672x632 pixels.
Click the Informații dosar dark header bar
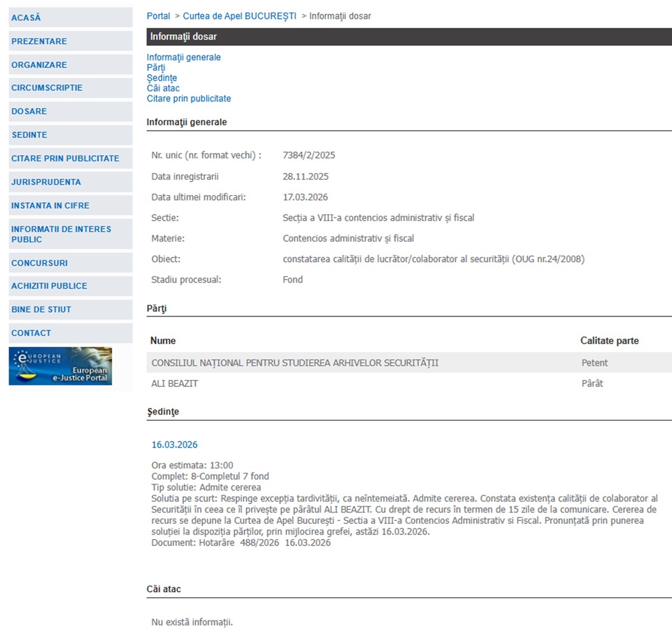pos(409,36)
